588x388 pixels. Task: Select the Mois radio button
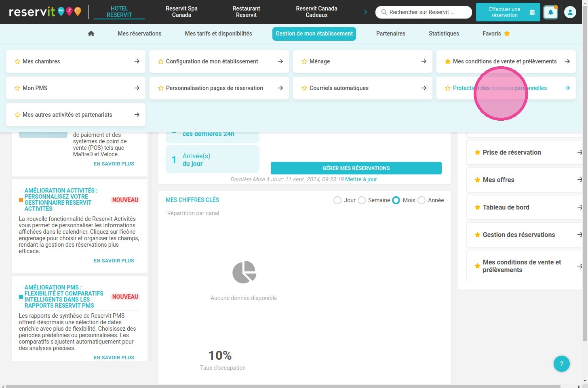point(396,200)
